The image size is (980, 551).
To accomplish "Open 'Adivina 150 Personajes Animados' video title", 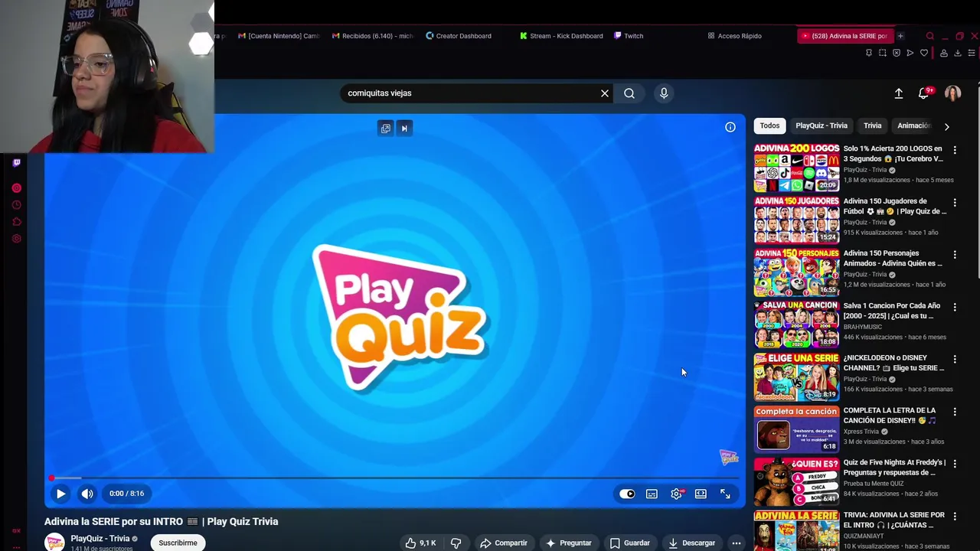I will 892,259.
